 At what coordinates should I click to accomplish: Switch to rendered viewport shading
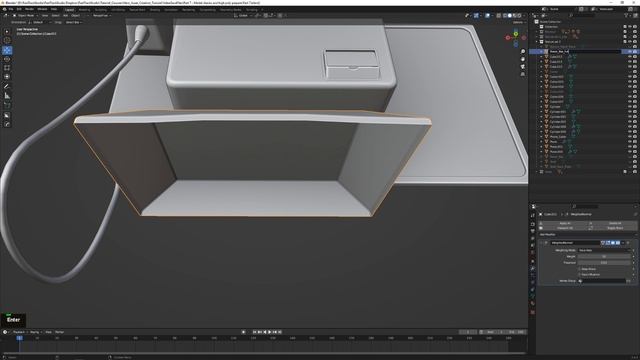(x=519, y=16)
